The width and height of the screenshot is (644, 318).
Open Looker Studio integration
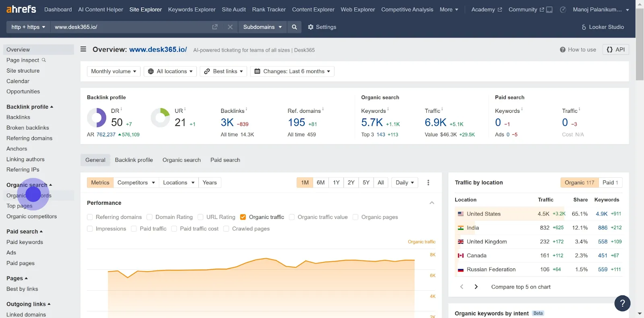(603, 27)
